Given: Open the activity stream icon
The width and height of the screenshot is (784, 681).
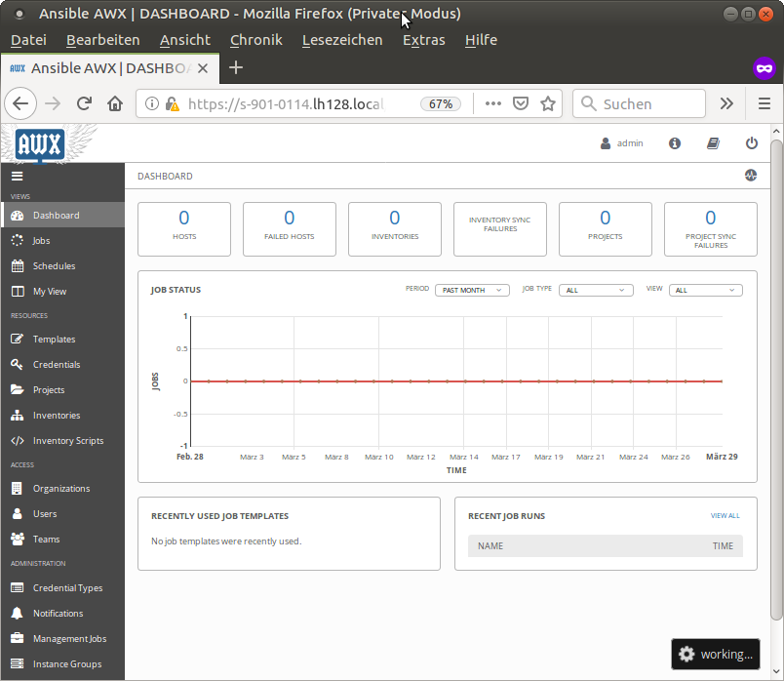Looking at the screenshot, I should click(x=751, y=176).
